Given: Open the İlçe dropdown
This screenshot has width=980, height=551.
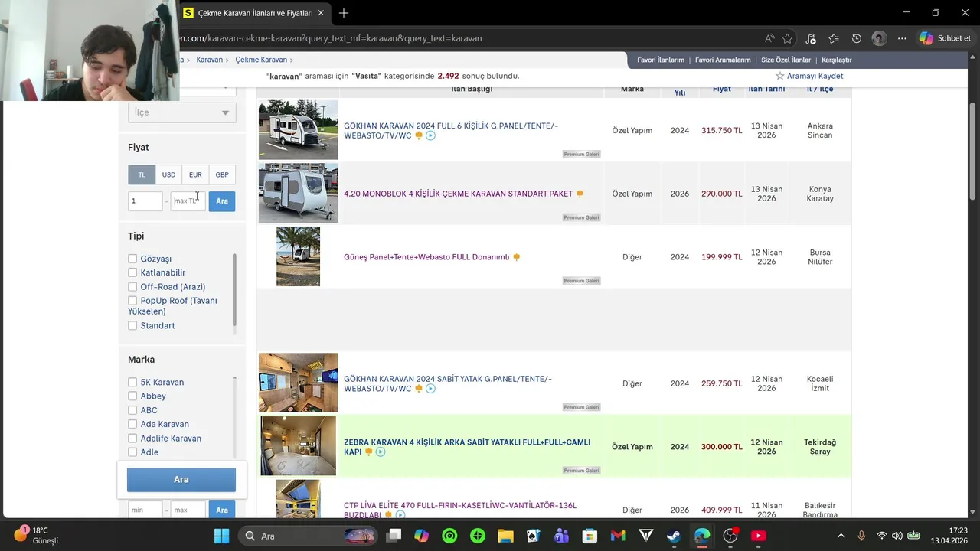Looking at the screenshot, I should pyautogui.click(x=181, y=112).
